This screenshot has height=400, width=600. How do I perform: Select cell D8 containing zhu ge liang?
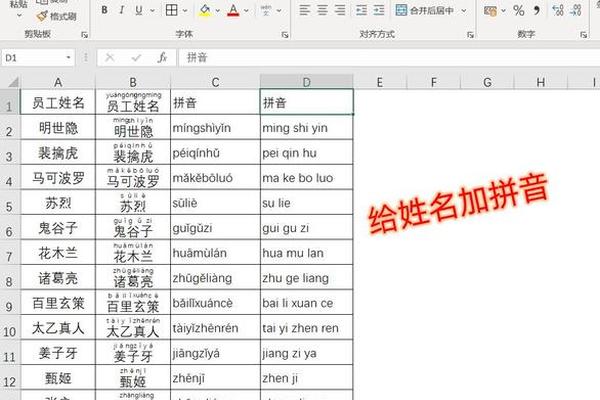(307, 278)
